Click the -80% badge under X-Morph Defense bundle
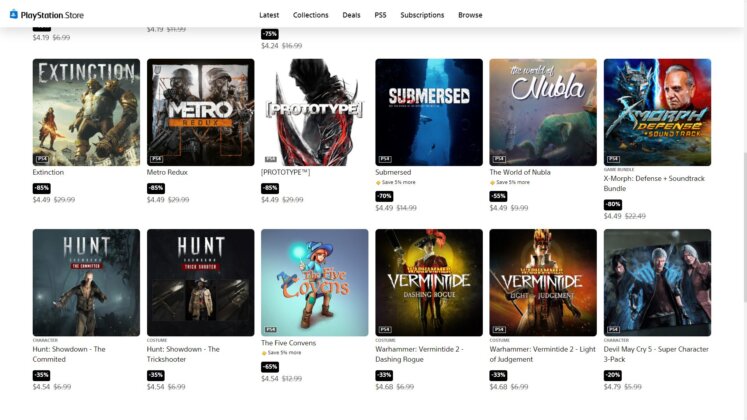The height and width of the screenshot is (420, 747). (x=613, y=205)
